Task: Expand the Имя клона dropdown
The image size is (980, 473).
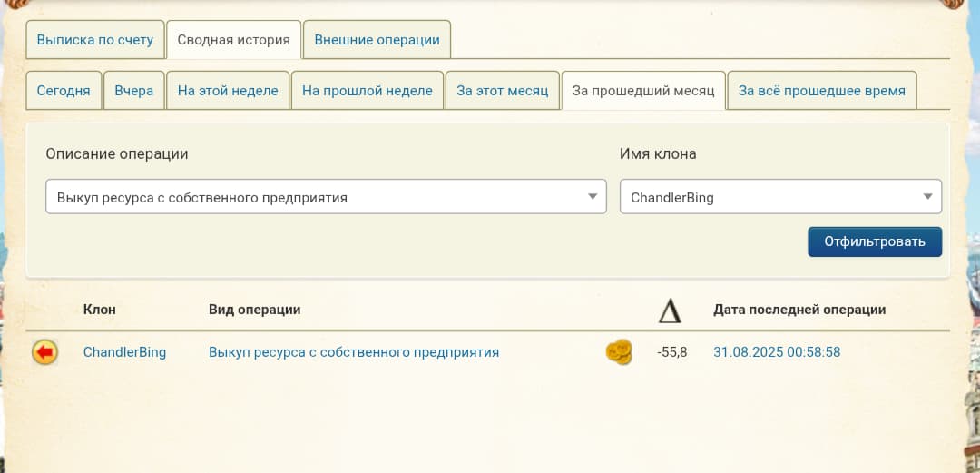Action: [780, 197]
